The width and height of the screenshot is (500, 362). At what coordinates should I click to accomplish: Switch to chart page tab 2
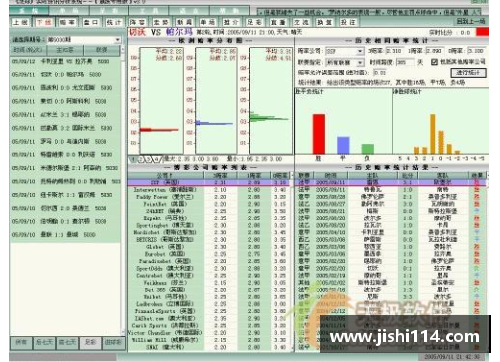point(141,159)
